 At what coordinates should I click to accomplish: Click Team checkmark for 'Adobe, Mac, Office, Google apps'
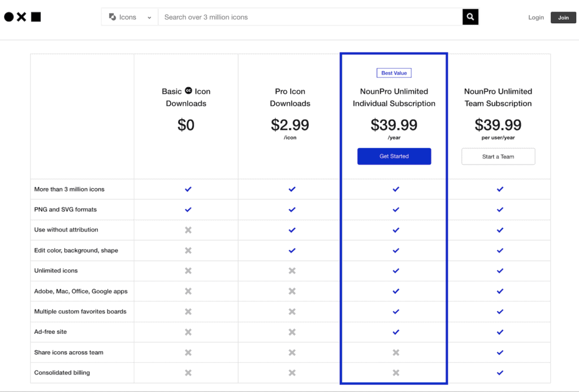(x=500, y=291)
